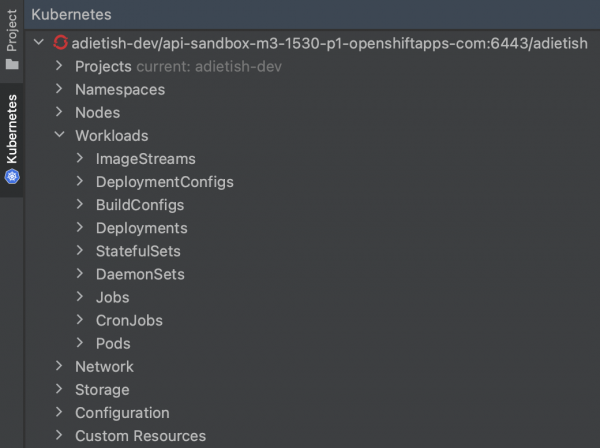
Task: Select the Nodes tree item
Action: [x=97, y=112]
